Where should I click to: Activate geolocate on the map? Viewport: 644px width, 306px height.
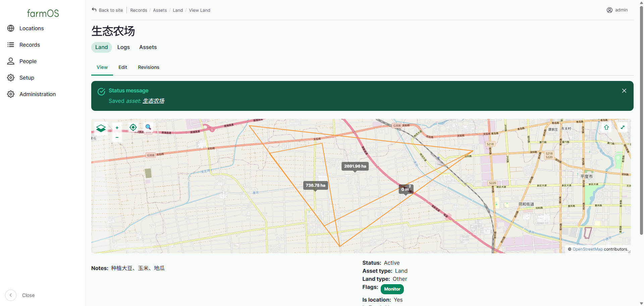click(x=133, y=127)
